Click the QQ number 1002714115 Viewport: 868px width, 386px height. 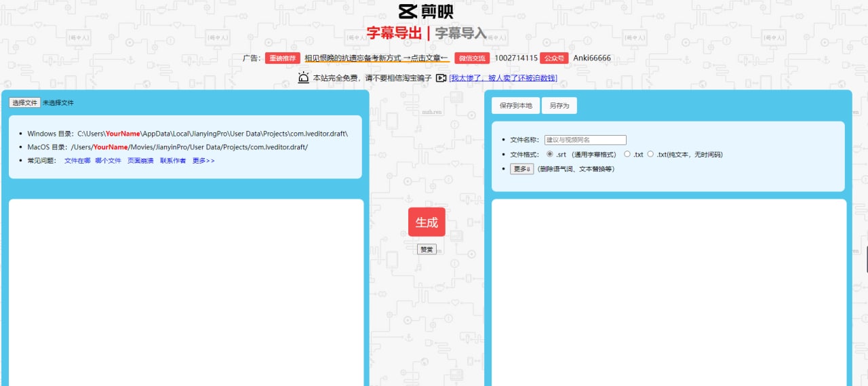[516, 58]
